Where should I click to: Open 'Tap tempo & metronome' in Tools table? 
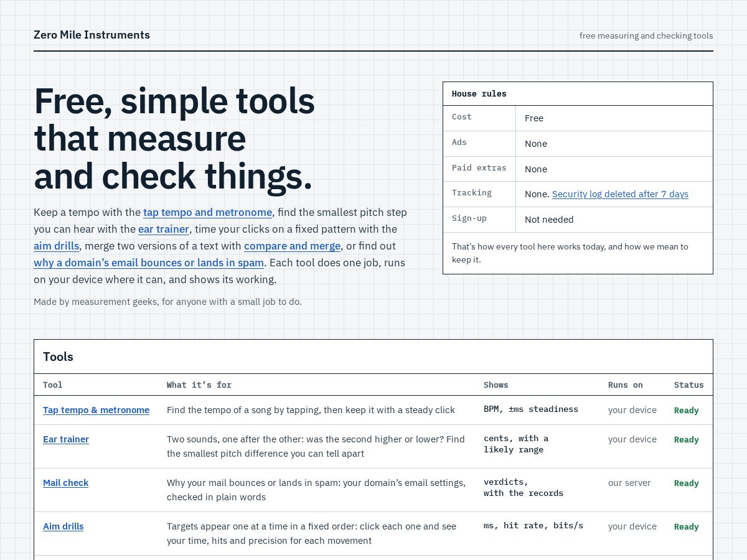[x=96, y=410]
